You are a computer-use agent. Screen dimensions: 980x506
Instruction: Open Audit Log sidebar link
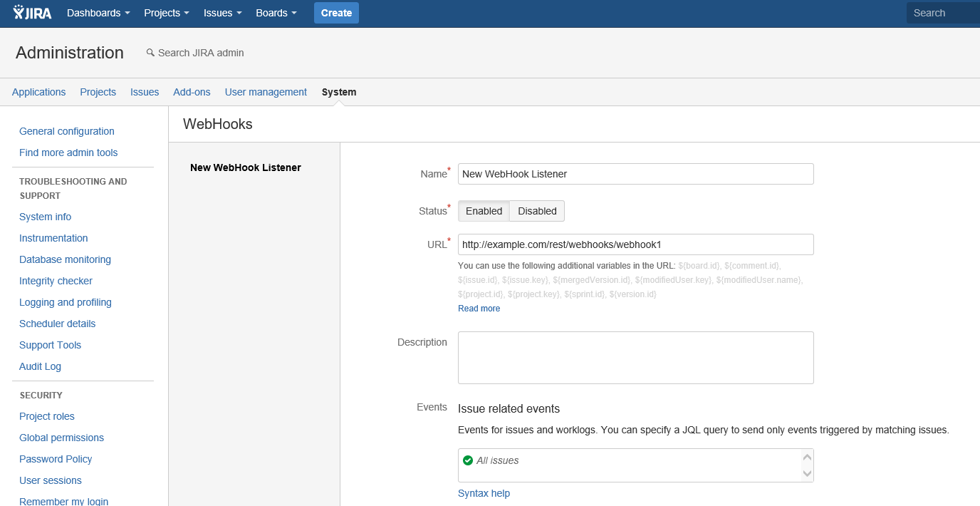pos(40,366)
